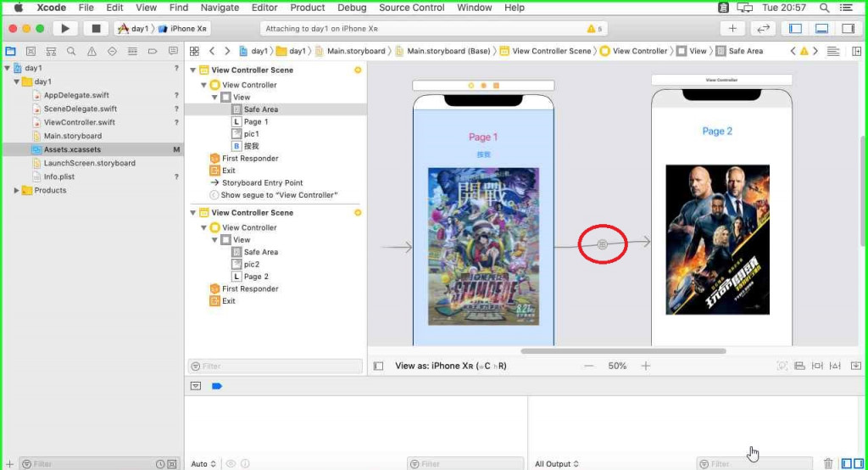Collapse the day1 project root
868x470 pixels.
(x=7, y=68)
